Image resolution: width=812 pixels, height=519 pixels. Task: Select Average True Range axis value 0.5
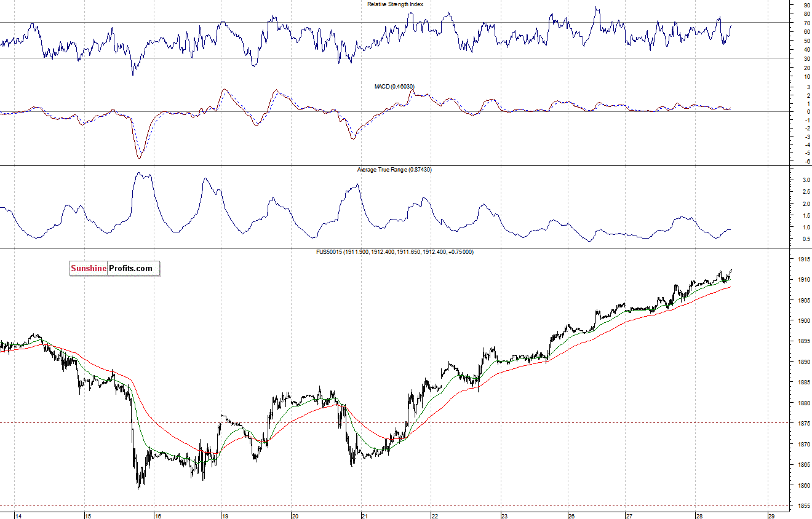pos(805,239)
